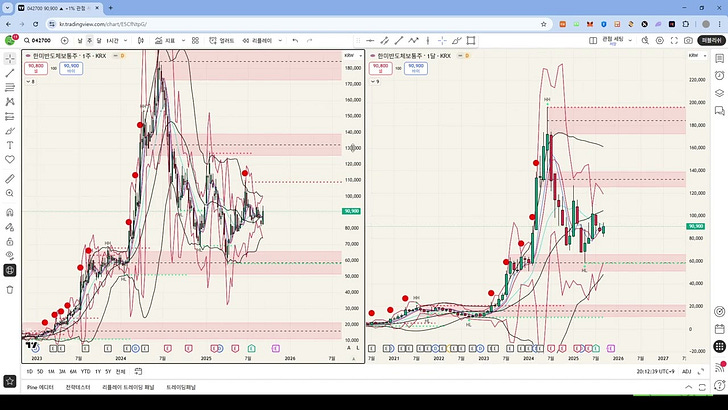Click the undo arrow
Viewport: 728px width, 410px height.
point(295,40)
